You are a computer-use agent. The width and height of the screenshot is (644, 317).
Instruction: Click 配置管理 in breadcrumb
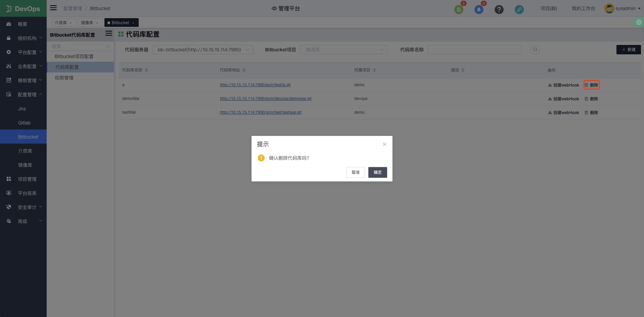pos(73,8)
